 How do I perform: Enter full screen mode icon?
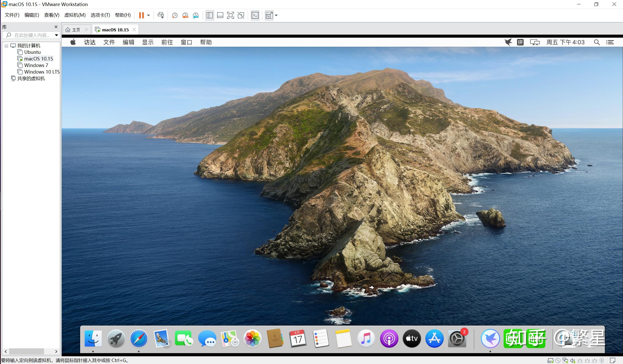pyautogui.click(x=230, y=15)
